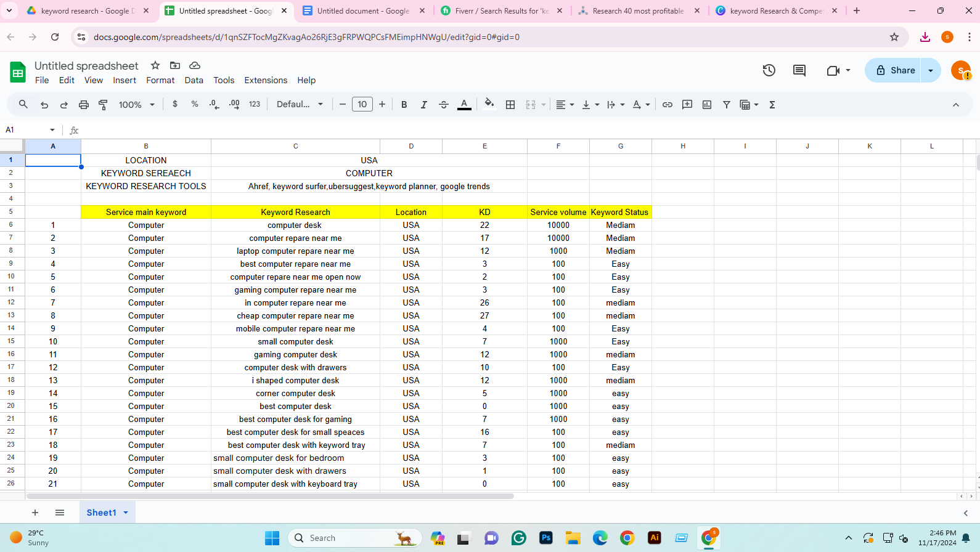Toggle italic formatting
The image size is (980, 552).
point(424,105)
